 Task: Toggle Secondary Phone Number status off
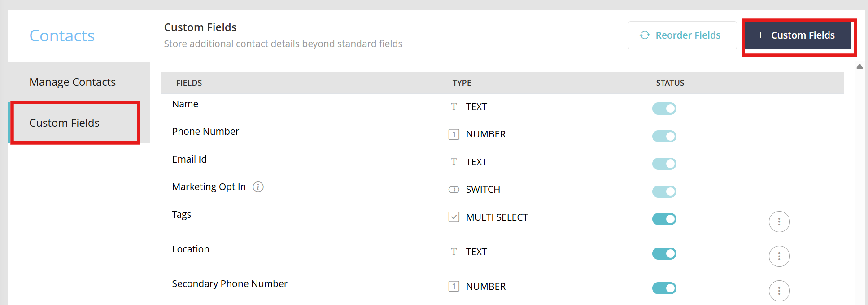[x=664, y=288]
